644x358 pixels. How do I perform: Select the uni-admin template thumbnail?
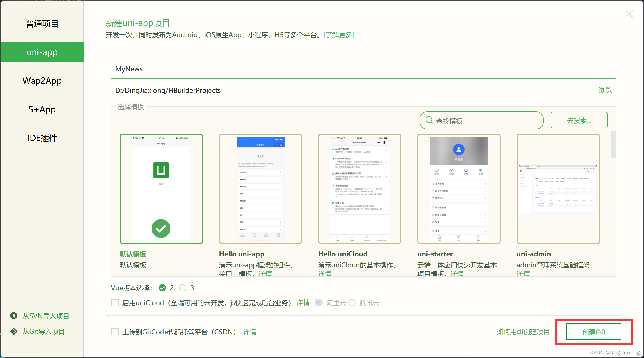[x=558, y=188]
